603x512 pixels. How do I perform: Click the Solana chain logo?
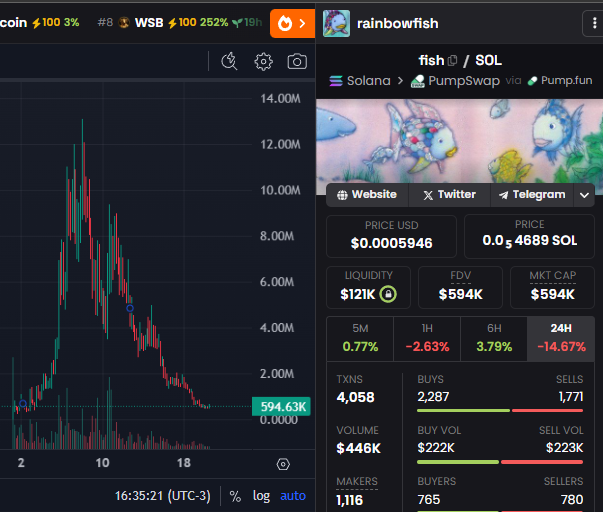pyautogui.click(x=336, y=81)
